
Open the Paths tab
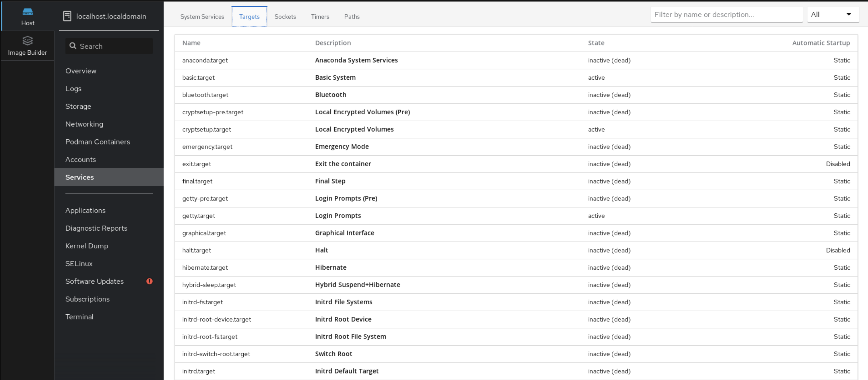tap(351, 16)
